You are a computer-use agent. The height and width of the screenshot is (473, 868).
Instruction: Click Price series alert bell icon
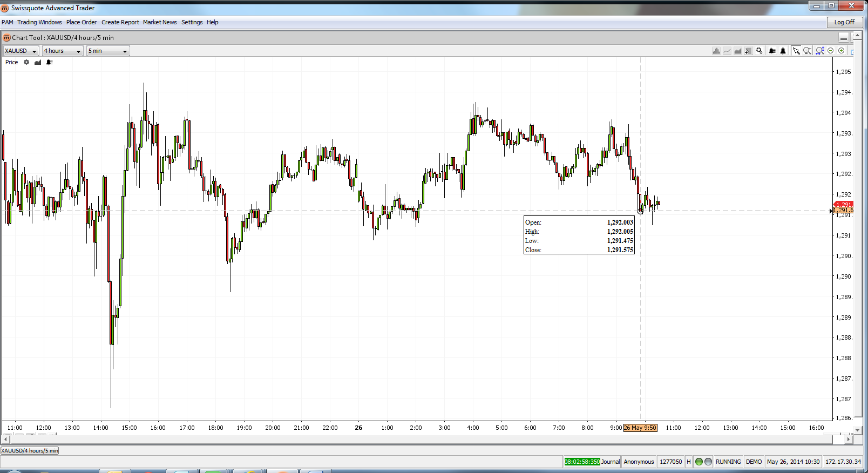[x=50, y=62]
